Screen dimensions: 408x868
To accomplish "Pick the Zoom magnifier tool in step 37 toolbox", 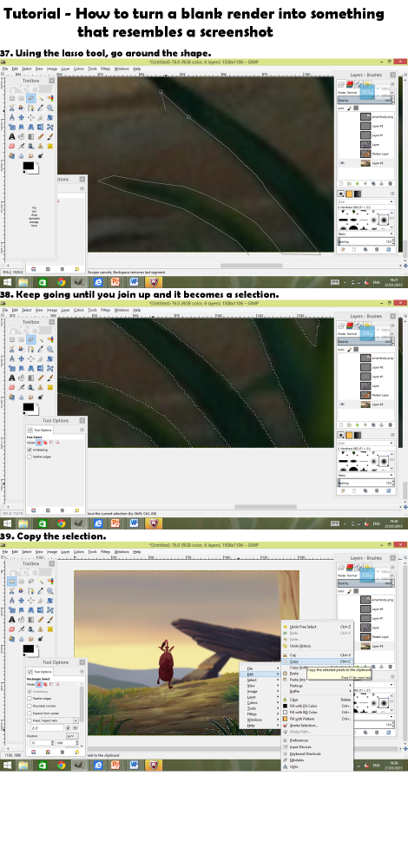I will click(49, 108).
